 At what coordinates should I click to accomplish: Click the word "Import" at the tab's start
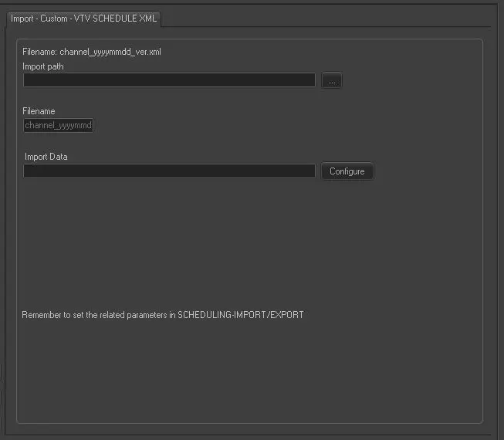[22, 18]
